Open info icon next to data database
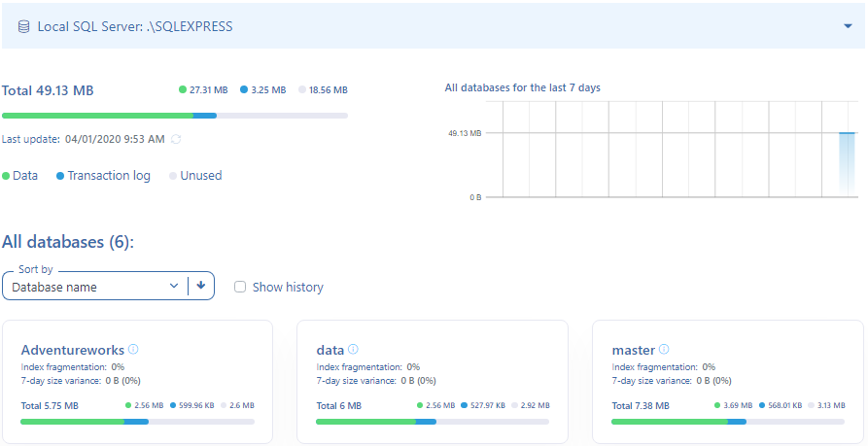The image size is (868, 446). [354, 349]
